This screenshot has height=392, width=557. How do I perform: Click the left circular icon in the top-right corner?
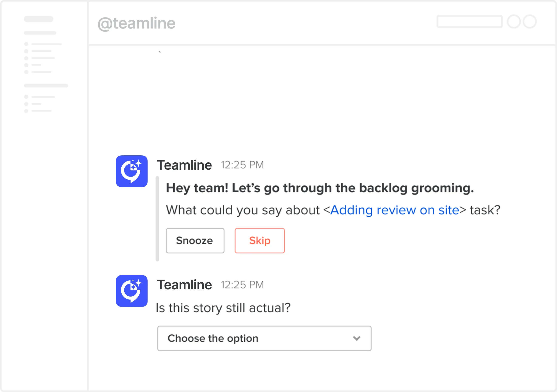[514, 22]
